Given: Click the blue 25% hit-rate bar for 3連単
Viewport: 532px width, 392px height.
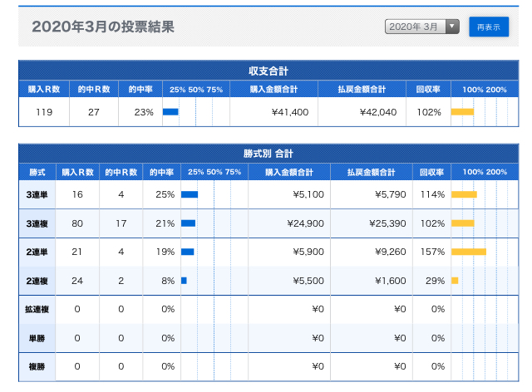Looking at the screenshot, I should coord(190,194).
